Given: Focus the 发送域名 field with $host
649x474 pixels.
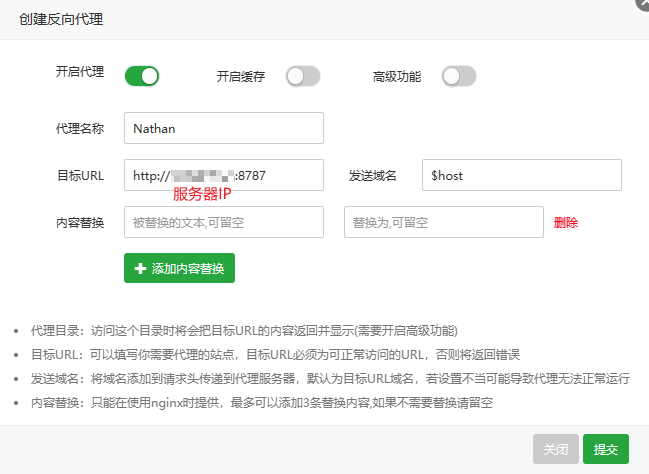Looking at the screenshot, I should coord(522,175).
